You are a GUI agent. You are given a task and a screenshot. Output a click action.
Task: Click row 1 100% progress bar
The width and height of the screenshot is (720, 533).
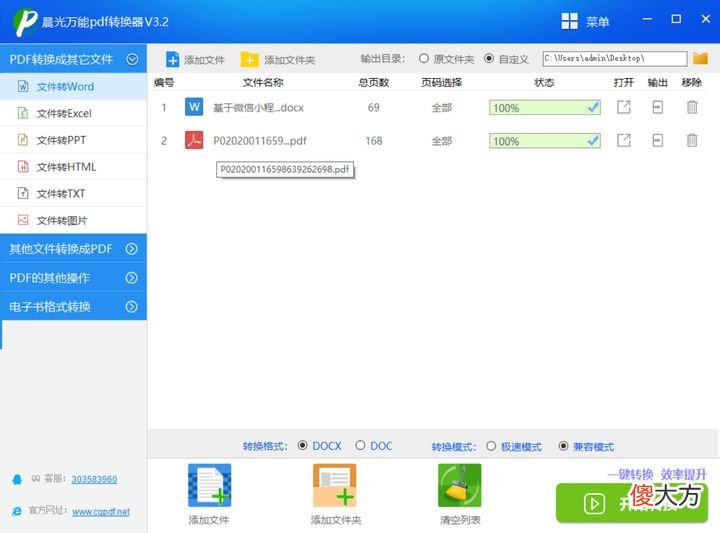(545, 107)
